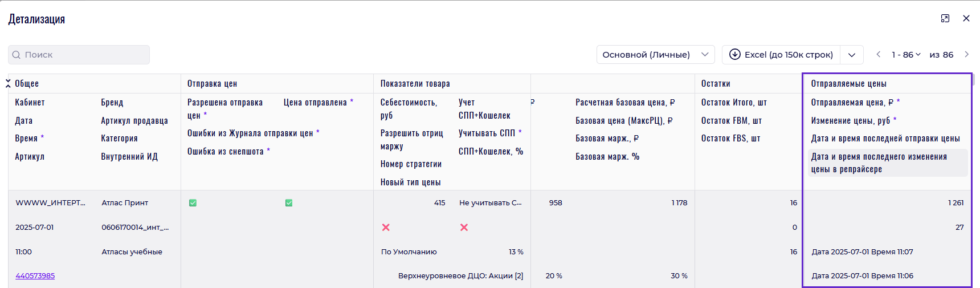The image size is (980, 288).
Task: Click the Excel download arrow icon
Action: [735, 55]
